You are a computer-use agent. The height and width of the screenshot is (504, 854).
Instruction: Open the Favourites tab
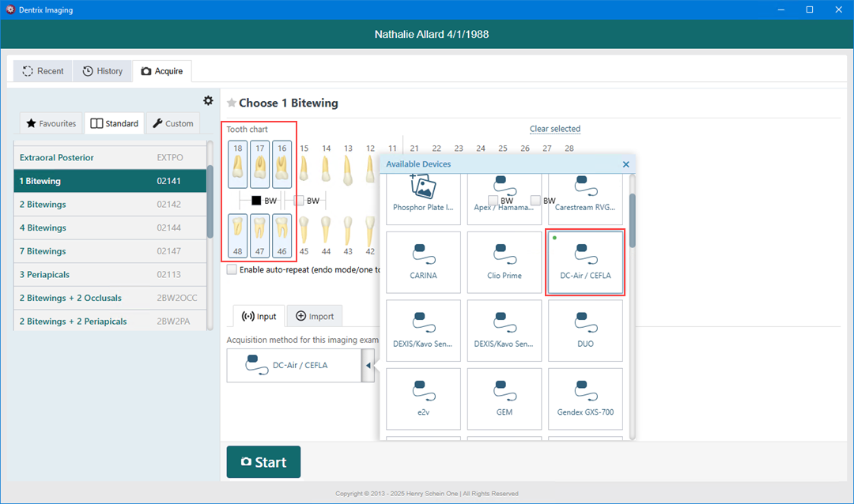[x=51, y=123]
